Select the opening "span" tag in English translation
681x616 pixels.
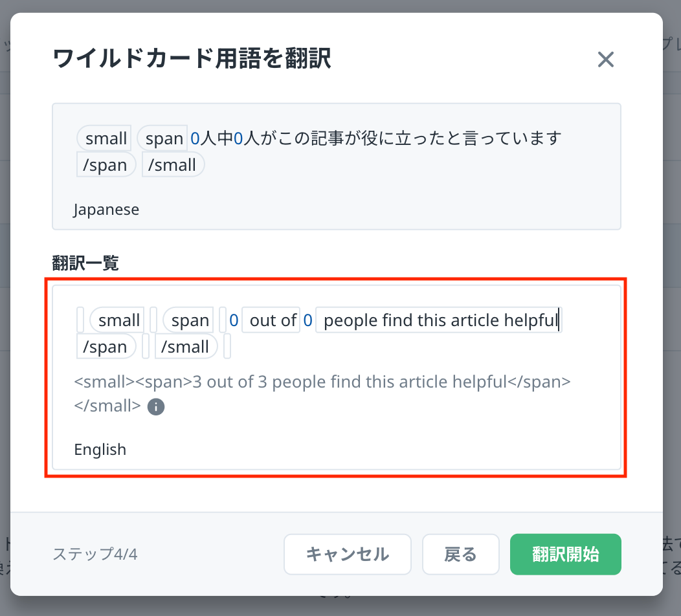[x=190, y=320]
